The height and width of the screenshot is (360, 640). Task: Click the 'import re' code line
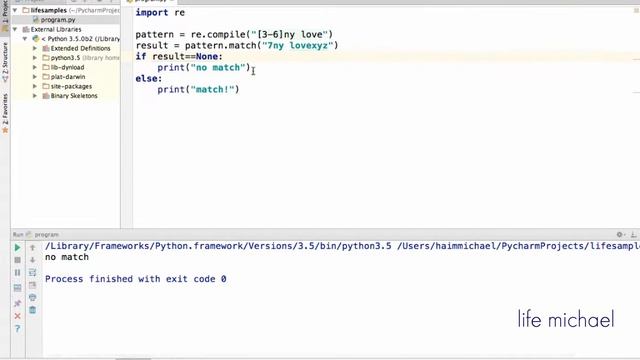tap(160, 13)
